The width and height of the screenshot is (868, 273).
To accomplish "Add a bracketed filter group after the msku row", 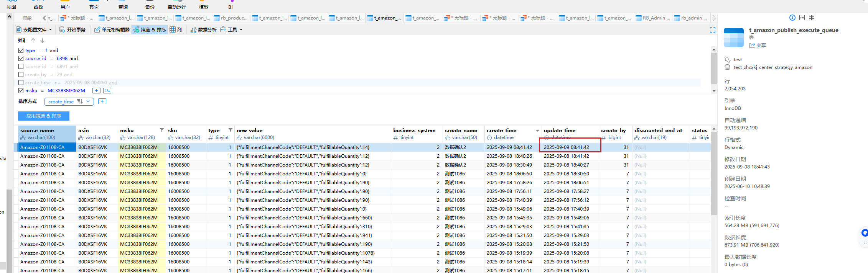I will pos(107,90).
